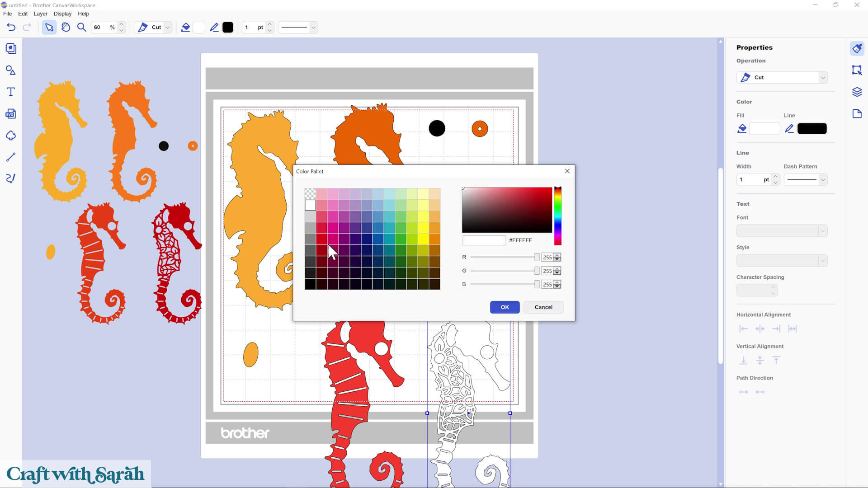
Task: Confirm color with OK button
Action: click(505, 307)
